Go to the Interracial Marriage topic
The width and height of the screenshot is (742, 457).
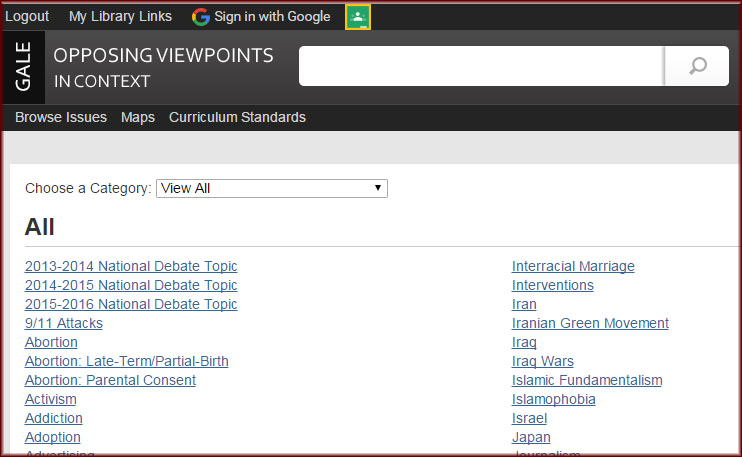point(573,266)
